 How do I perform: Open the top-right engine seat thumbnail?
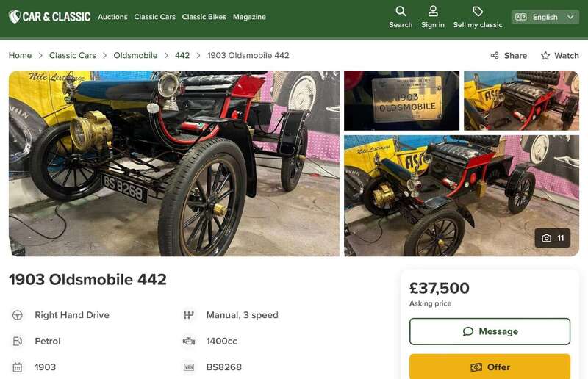pos(521,101)
